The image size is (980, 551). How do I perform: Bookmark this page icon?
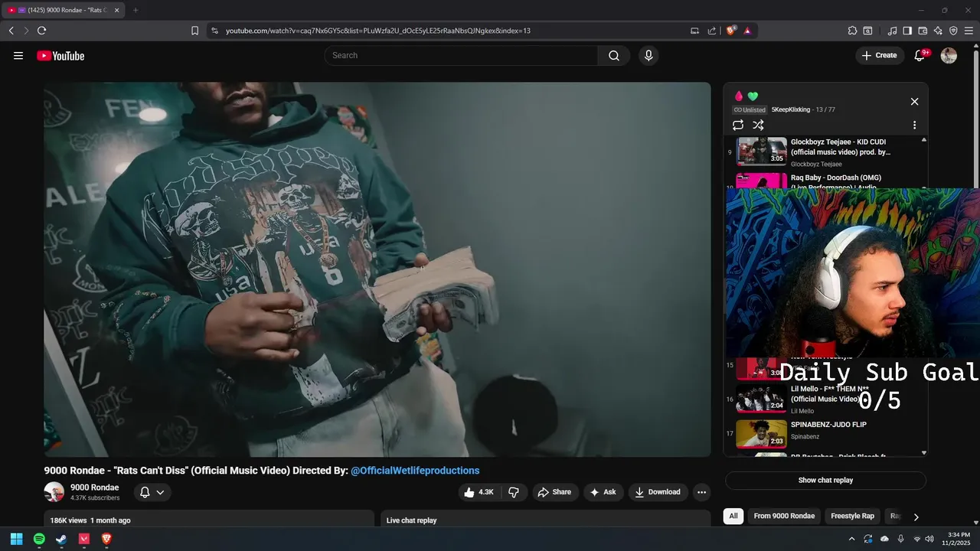tap(194, 31)
